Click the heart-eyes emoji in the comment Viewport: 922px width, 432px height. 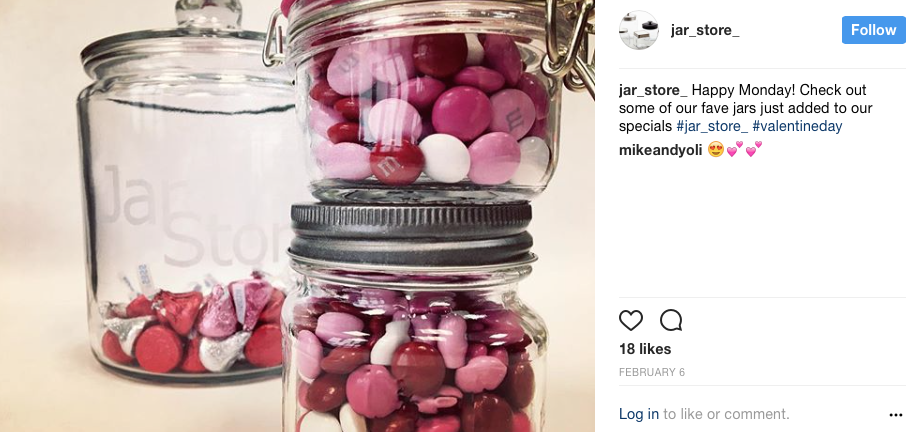(x=715, y=149)
